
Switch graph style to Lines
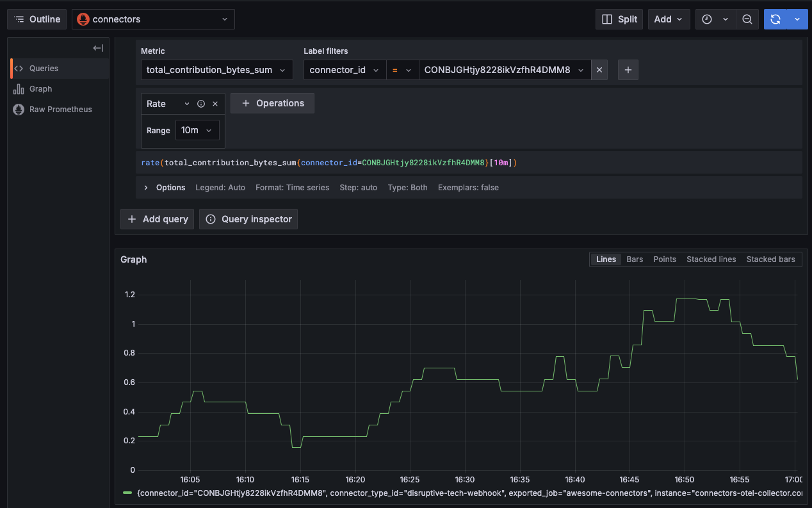click(x=606, y=259)
